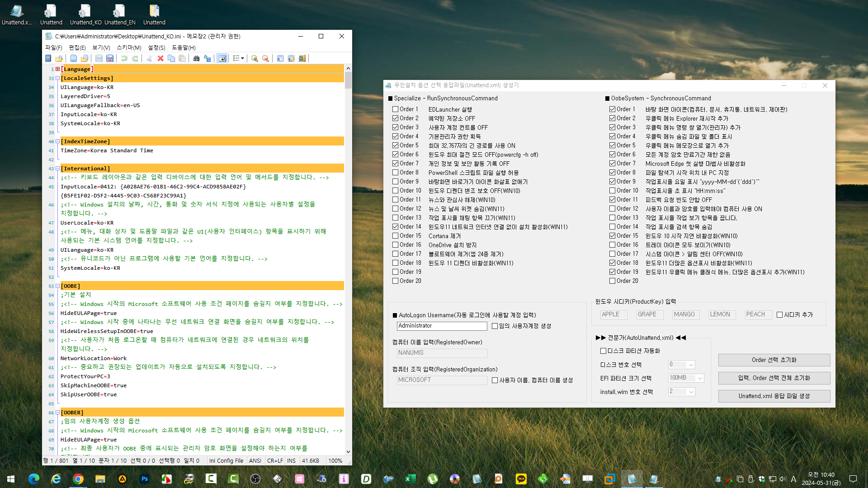Open Chrome from the taskbar
The height and width of the screenshot is (488, 868).
pos(78,479)
